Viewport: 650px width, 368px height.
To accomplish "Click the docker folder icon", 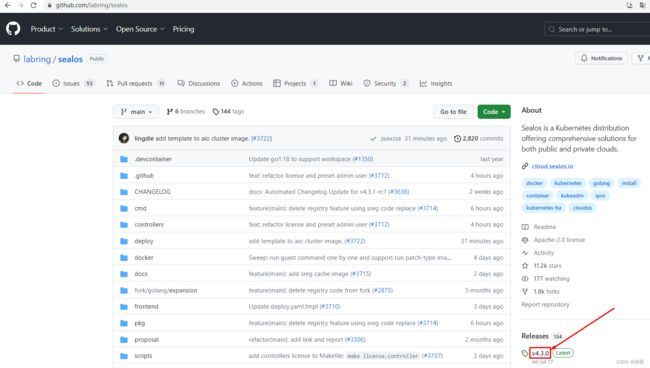I will coord(124,257).
